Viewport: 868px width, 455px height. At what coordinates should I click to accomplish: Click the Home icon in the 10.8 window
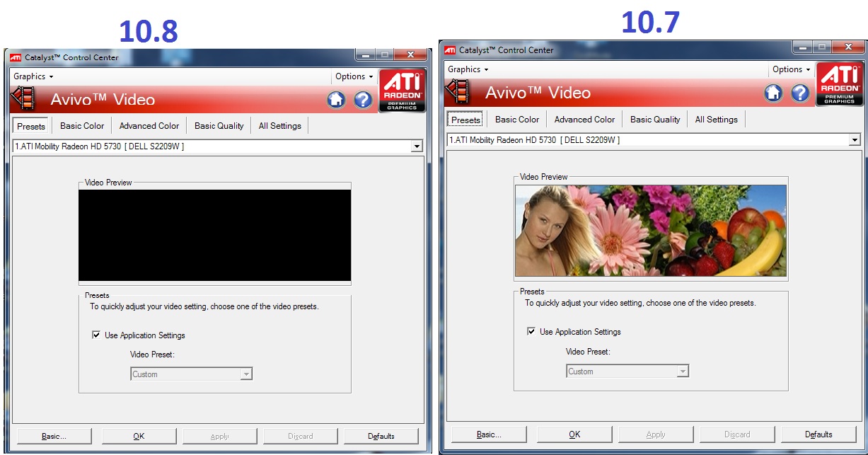click(x=336, y=100)
